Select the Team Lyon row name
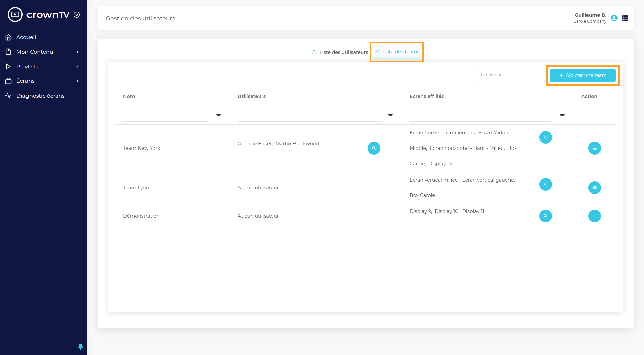644x355 pixels. (136, 188)
